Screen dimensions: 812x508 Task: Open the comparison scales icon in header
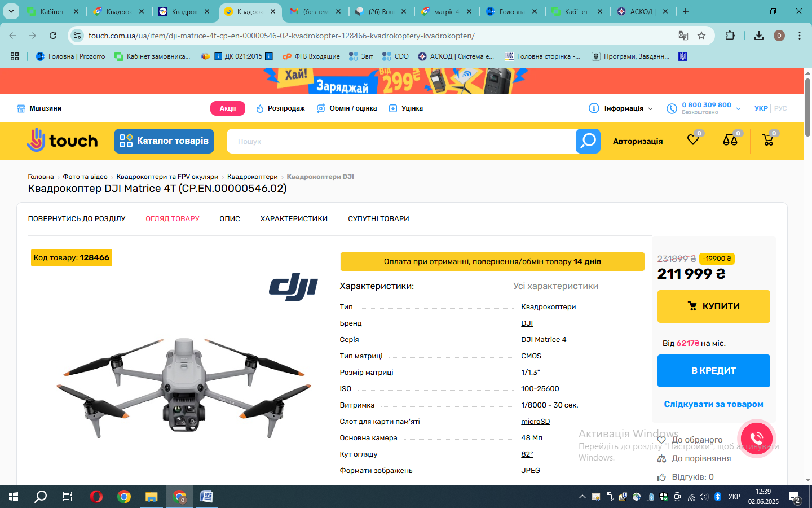[x=730, y=139]
